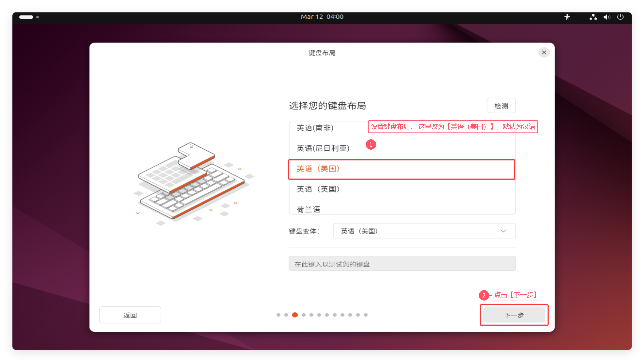The height and width of the screenshot is (362, 644).
Task: Open the volume speaker icon
Action: tap(607, 17)
